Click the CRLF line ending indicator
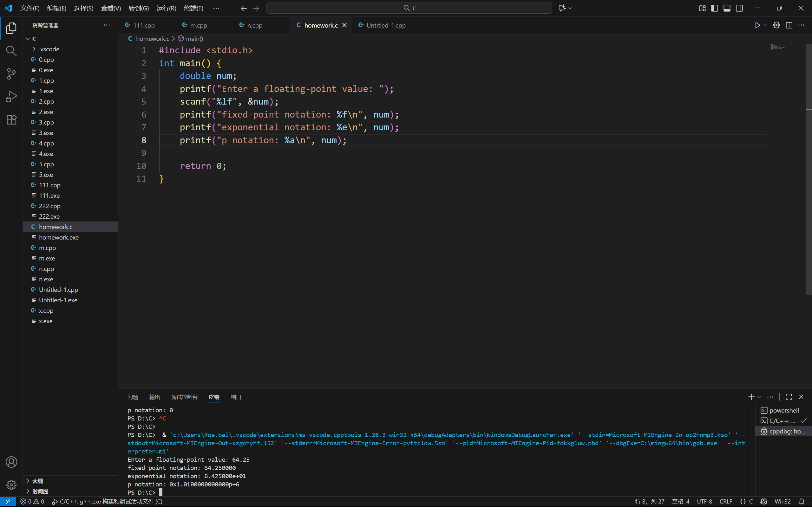The image size is (812, 507). pyautogui.click(x=725, y=501)
